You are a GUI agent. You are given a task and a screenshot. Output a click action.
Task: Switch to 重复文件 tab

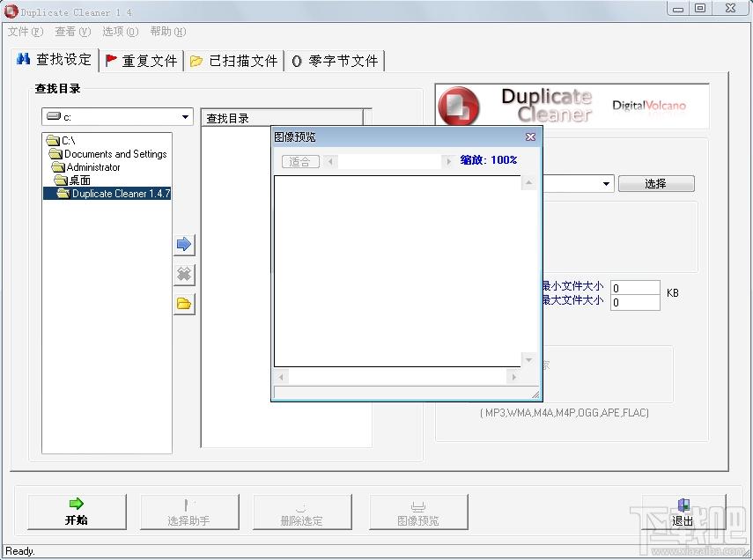point(142,61)
